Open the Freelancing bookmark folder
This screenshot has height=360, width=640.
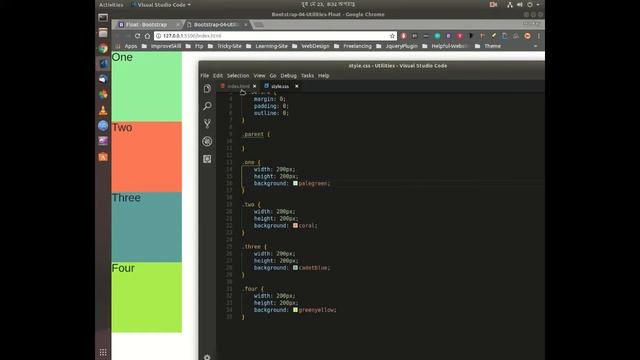click(x=353, y=46)
